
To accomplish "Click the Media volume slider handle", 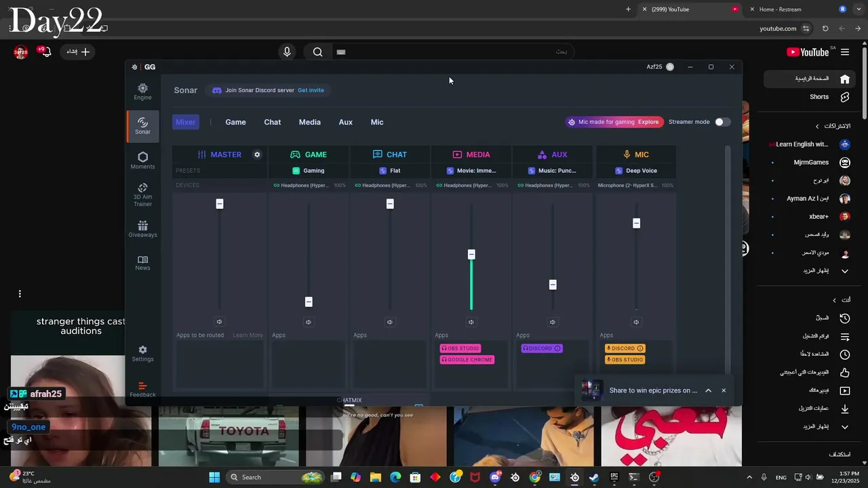I will click(471, 254).
